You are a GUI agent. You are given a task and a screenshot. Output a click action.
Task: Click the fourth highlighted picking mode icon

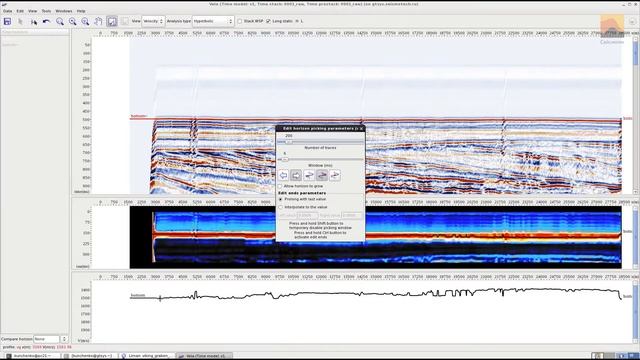pyautogui.click(x=322, y=176)
